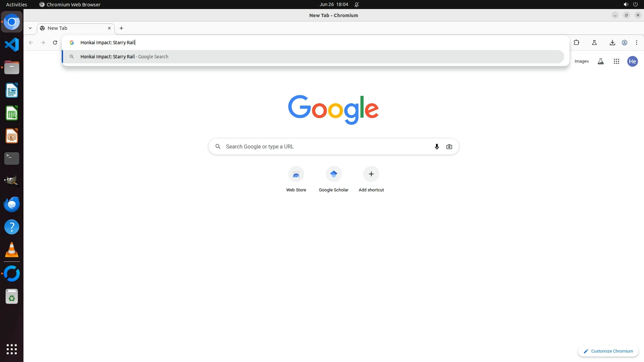The image size is (644, 362).
Task: Open Search Labs flask icon on page
Action: tap(600, 61)
